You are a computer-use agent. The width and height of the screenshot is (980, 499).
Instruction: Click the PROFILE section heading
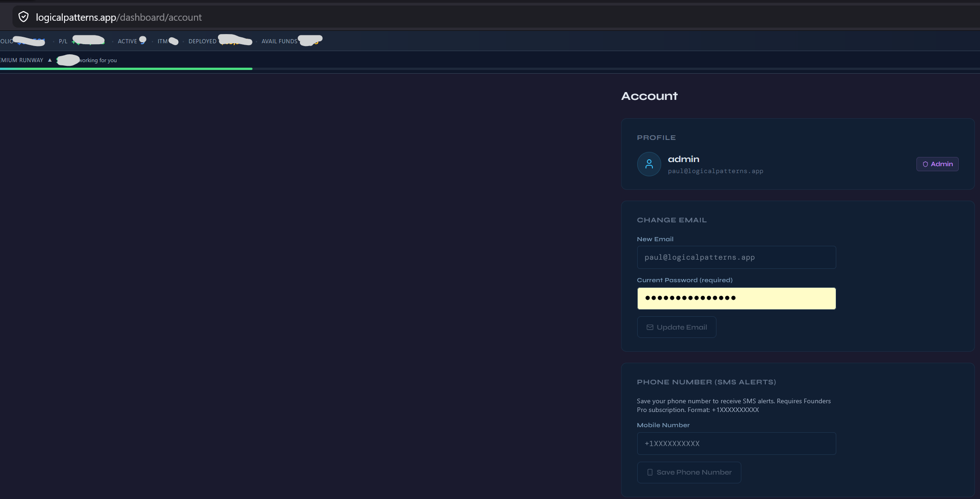pos(656,138)
